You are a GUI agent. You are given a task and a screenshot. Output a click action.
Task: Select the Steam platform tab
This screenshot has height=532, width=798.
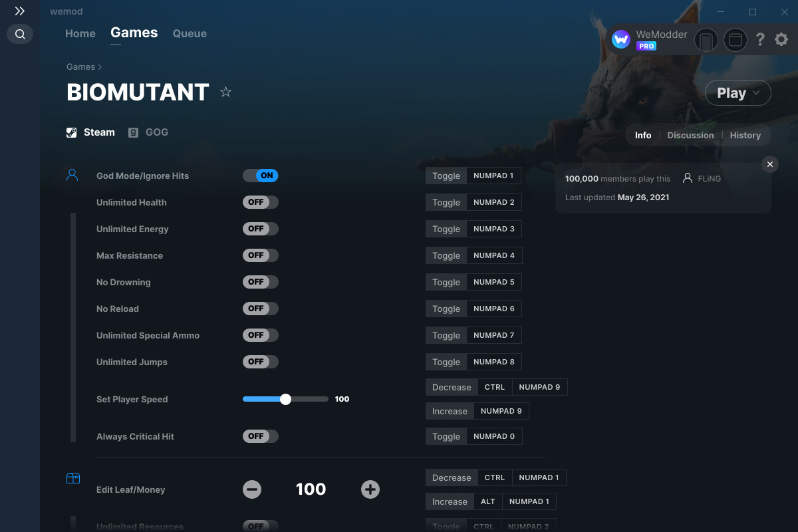pyautogui.click(x=90, y=132)
